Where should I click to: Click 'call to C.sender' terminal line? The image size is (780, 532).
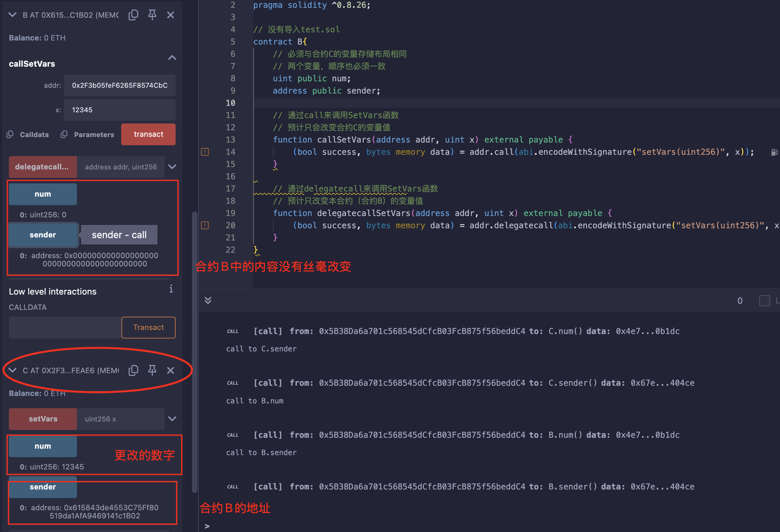click(x=261, y=349)
